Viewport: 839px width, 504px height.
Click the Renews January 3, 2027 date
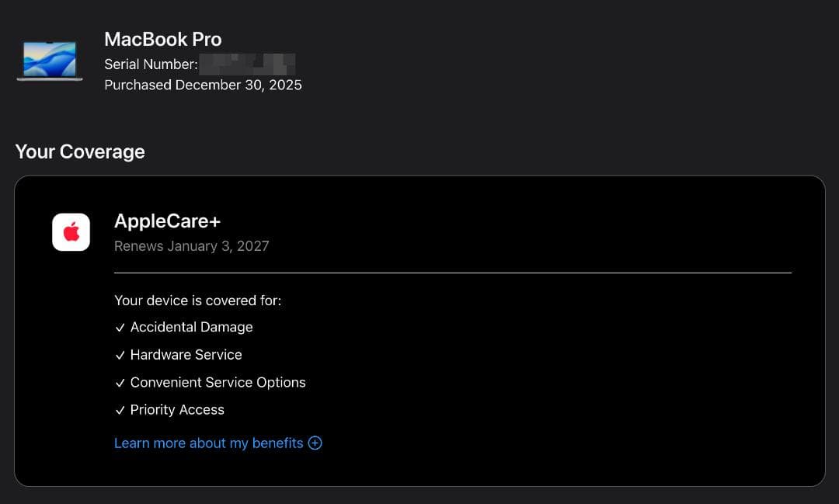click(x=192, y=246)
